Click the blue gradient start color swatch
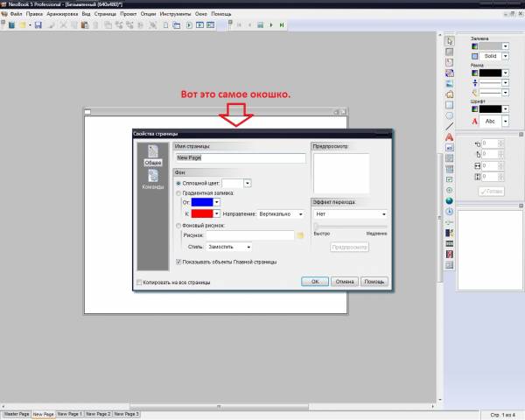 coord(200,202)
